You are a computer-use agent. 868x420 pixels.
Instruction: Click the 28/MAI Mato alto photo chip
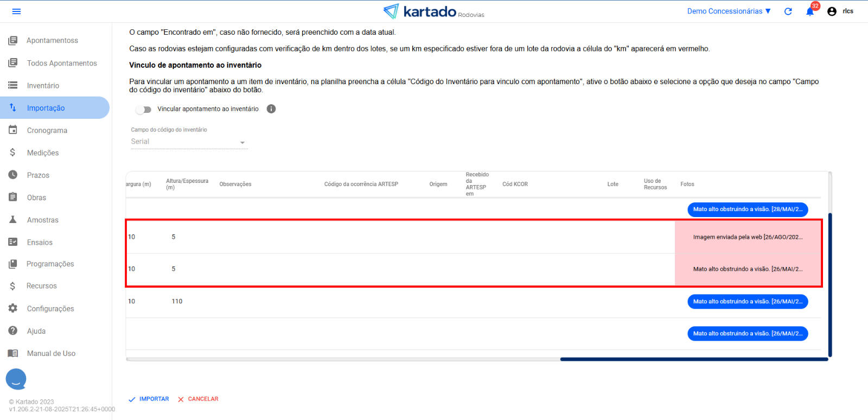(x=748, y=209)
